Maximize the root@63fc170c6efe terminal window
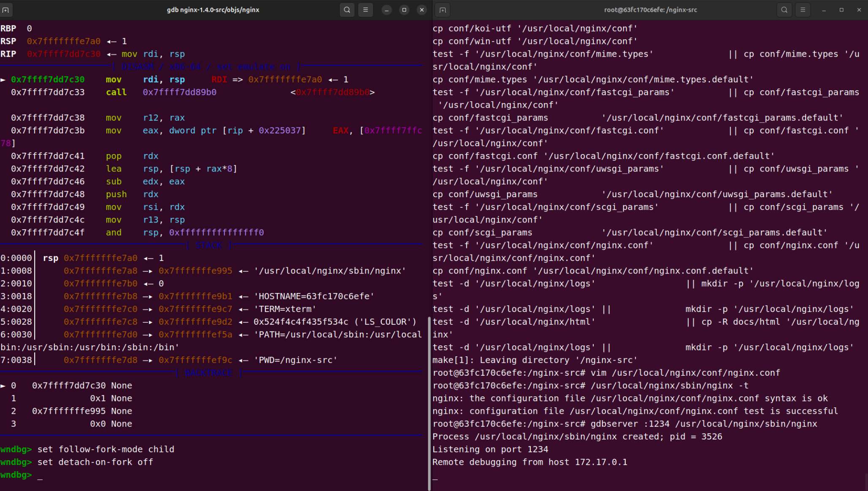The width and height of the screenshot is (868, 491). point(841,10)
